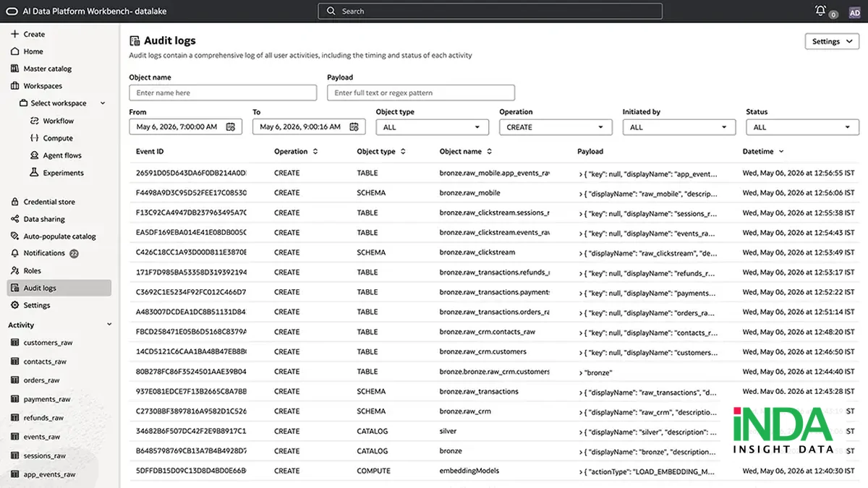Click the customers_raw table icon under Activity
The width and height of the screenshot is (868, 488).
click(x=15, y=343)
